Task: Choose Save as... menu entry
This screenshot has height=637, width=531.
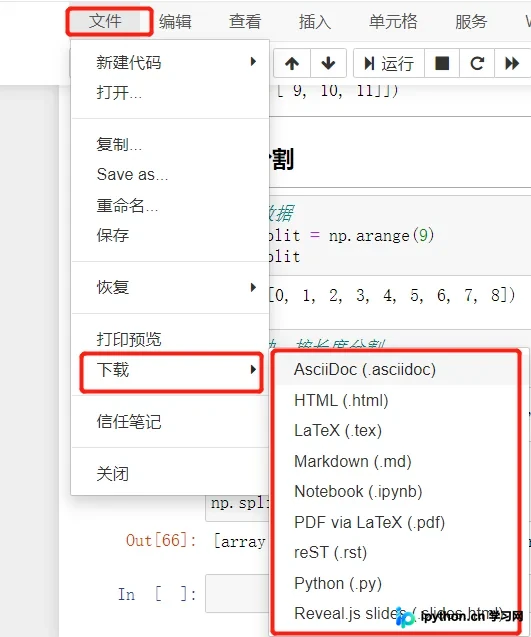Action: tap(170, 175)
